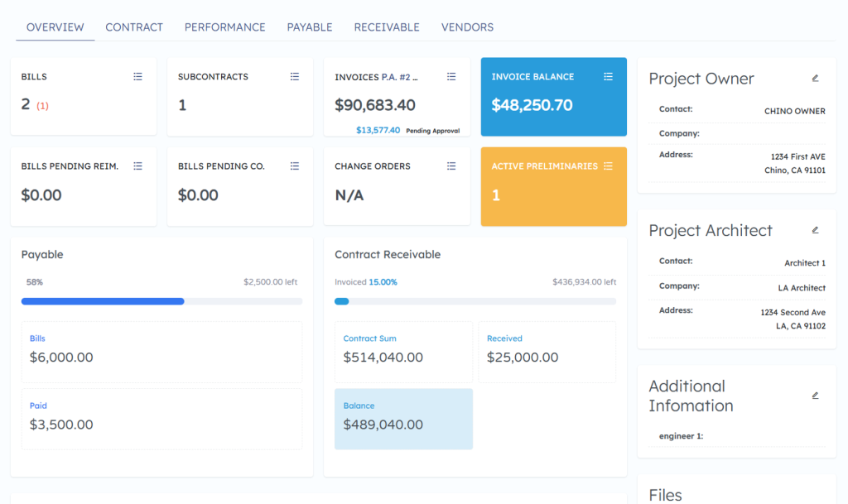This screenshot has width=848, height=504.
Task: Select the Balance $489,040.00 box
Action: tap(403, 419)
